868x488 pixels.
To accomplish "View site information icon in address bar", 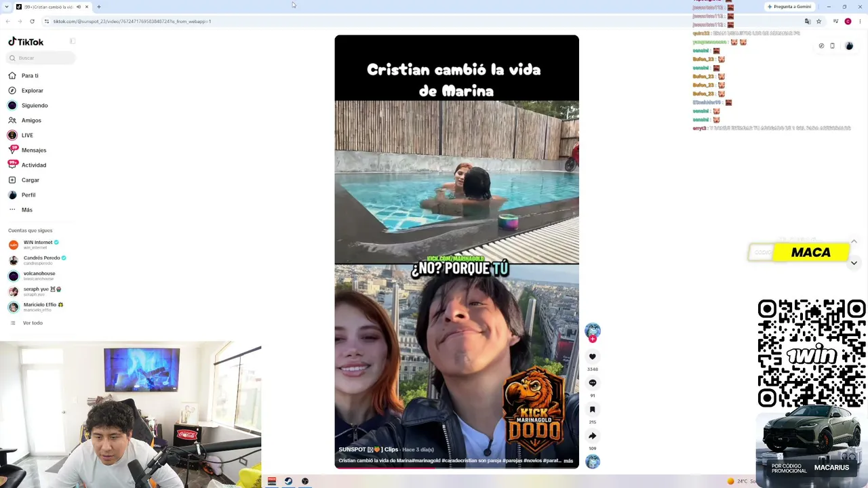I will click(46, 21).
